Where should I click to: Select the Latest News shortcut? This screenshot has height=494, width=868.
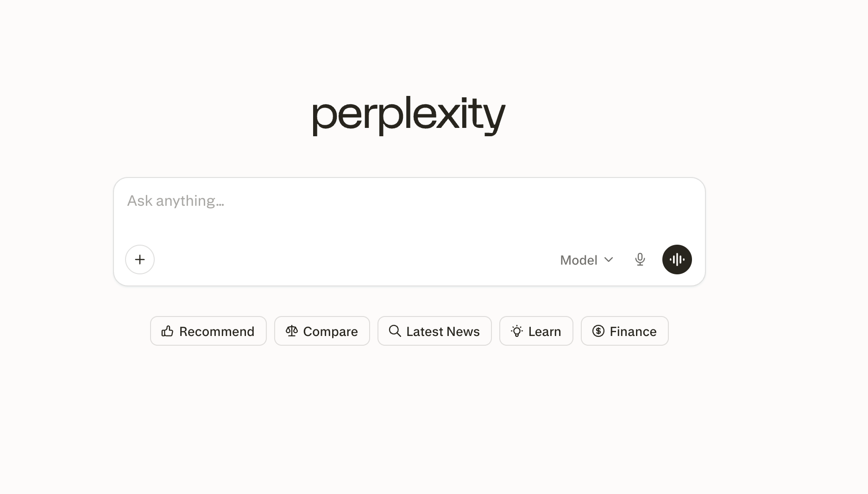tap(434, 331)
